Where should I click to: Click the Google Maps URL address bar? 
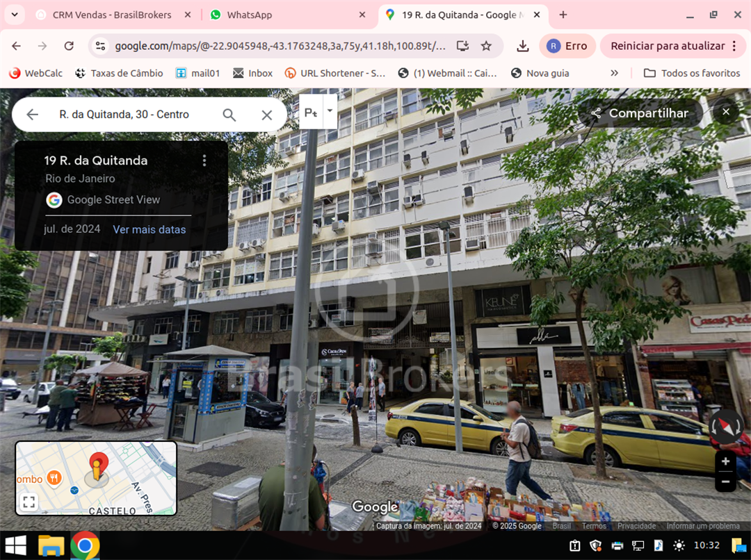[280, 46]
